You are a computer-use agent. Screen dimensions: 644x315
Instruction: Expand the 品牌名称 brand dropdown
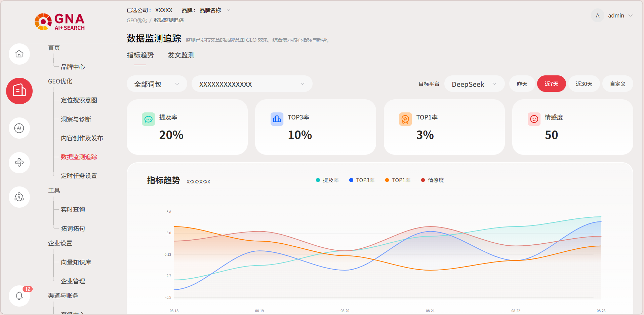214,10
